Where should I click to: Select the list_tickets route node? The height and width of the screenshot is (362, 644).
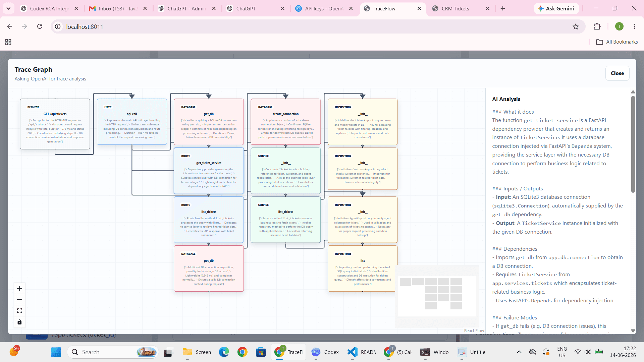(209, 220)
